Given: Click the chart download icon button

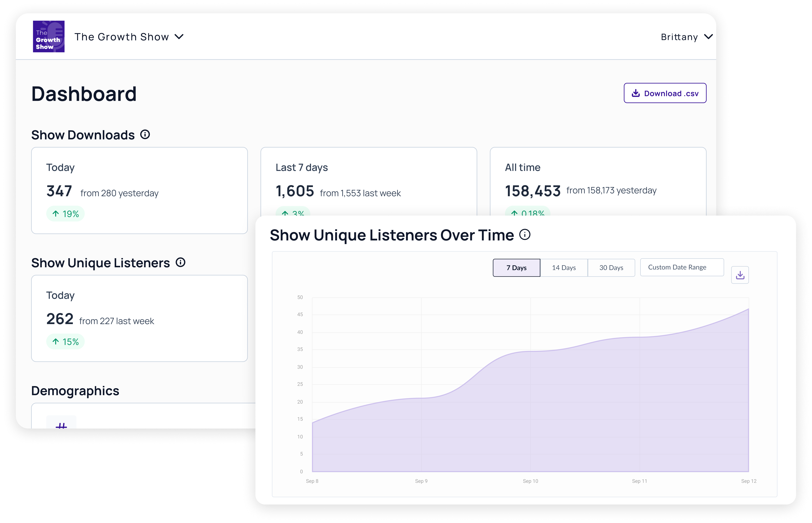Looking at the screenshot, I should pos(740,275).
